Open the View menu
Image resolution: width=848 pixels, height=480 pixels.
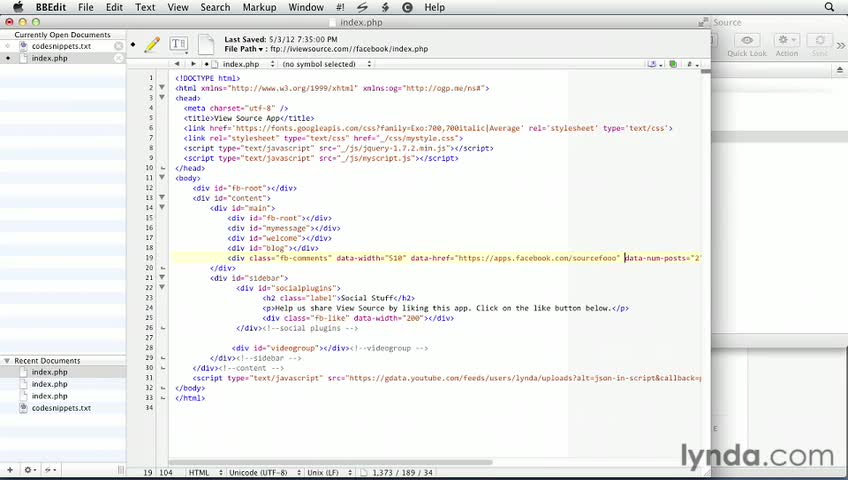(x=178, y=7)
